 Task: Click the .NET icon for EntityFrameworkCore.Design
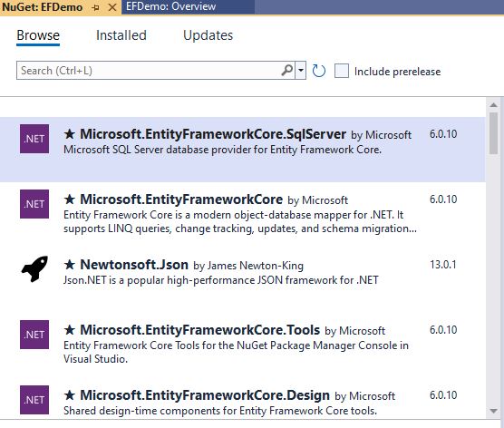click(x=34, y=400)
